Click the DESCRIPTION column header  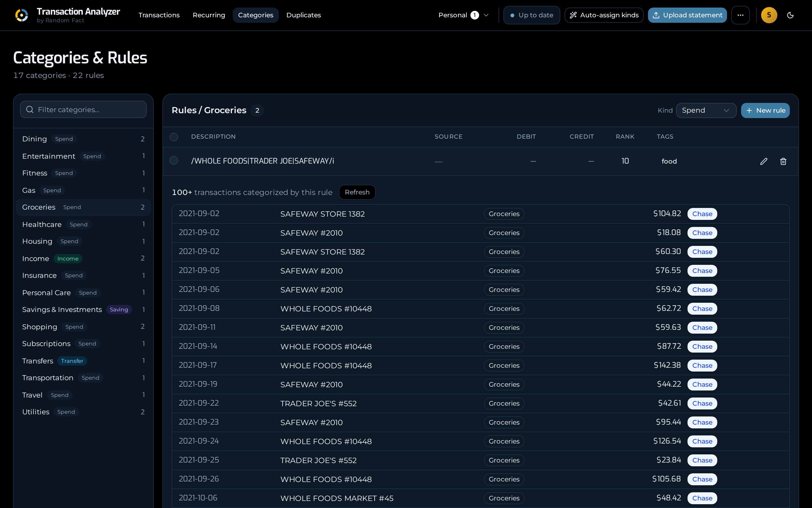click(x=213, y=137)
